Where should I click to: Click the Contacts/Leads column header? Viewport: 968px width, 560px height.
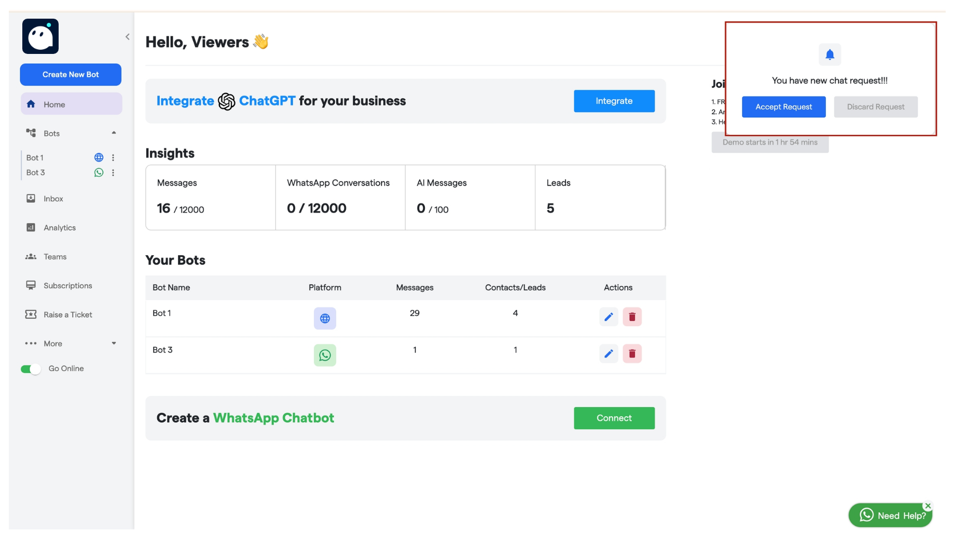point(515,288)
